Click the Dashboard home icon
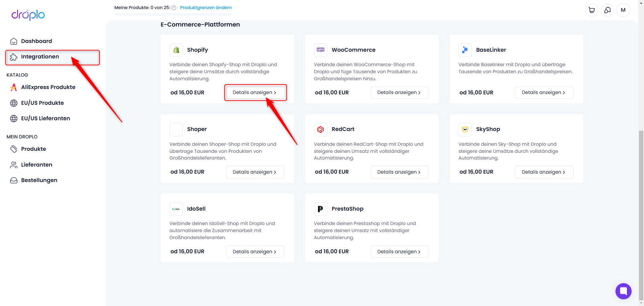The width and height of the screenshot is (644, 306). pos(14,41)
